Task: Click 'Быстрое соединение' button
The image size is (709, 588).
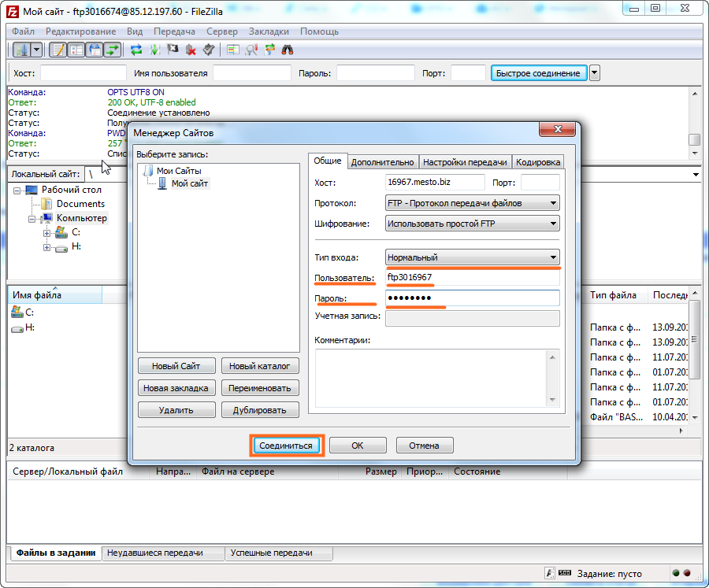Action: point(539,73)
